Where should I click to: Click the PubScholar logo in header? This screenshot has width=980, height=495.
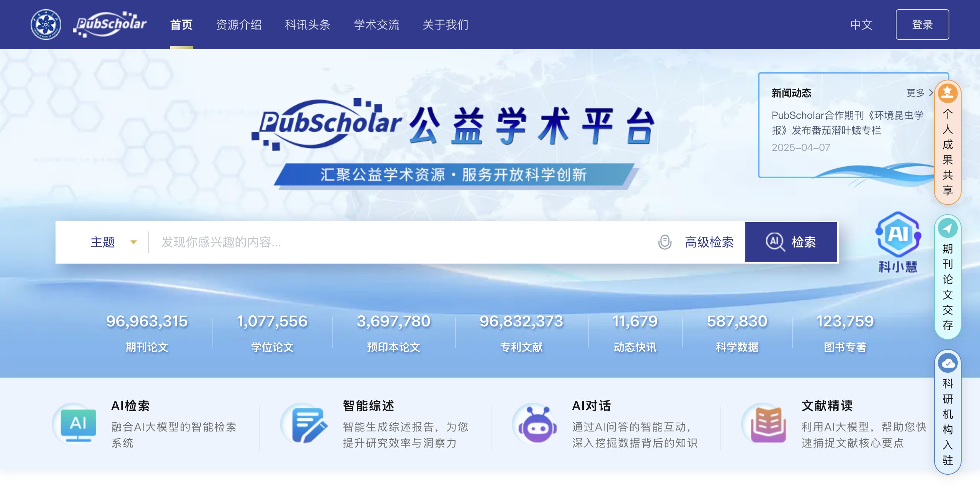[110, 25]
